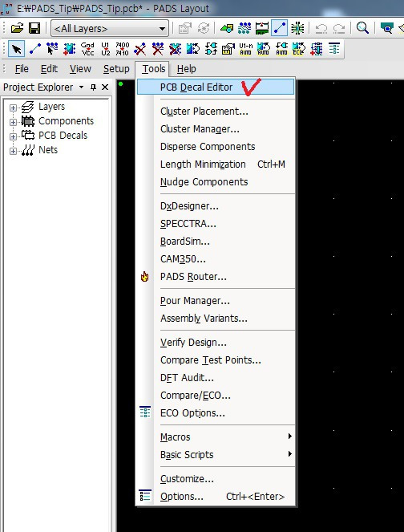Click the Sign Name house icon
Screen dimensions: 404x532
click(x=228, y=49)
